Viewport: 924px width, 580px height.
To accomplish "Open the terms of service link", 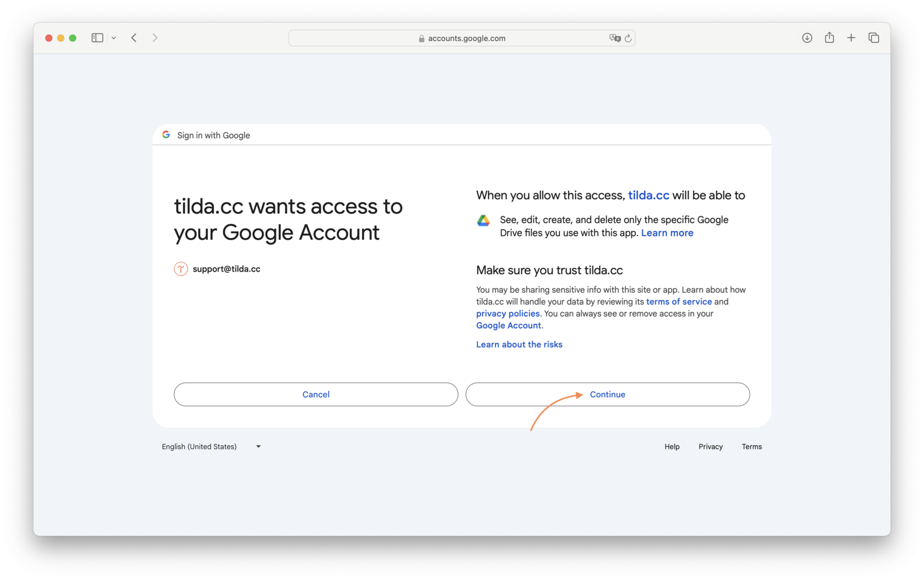I will coord(679,301).
